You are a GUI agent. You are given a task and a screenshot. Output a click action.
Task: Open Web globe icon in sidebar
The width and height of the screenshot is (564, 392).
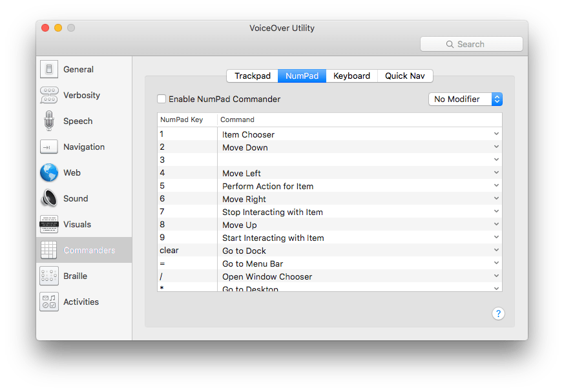[49, 173]
